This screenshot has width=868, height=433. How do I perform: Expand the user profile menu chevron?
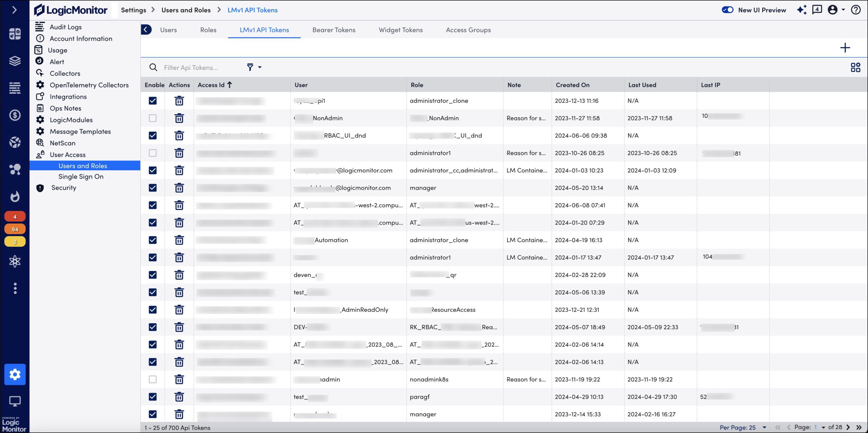(x=843, y=10)
